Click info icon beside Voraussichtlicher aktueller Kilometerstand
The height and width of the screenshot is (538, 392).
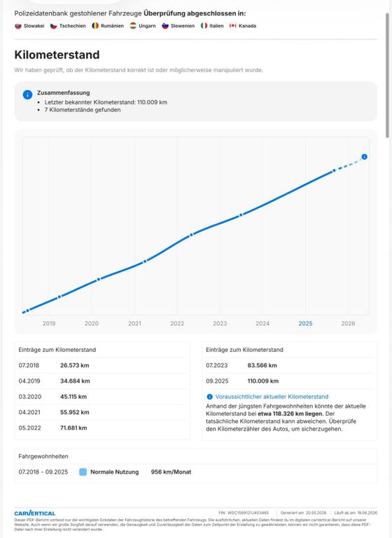(x=209, y=396)
